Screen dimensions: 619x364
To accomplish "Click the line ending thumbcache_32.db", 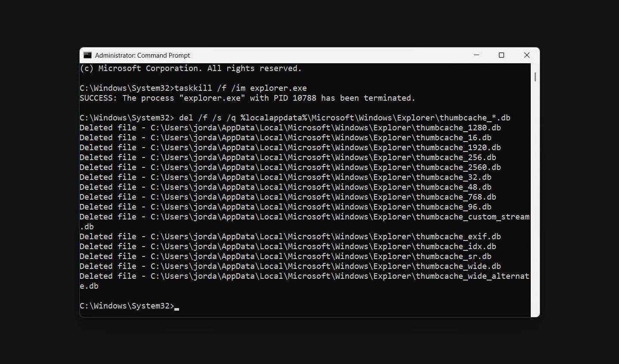I will (285, 177).
